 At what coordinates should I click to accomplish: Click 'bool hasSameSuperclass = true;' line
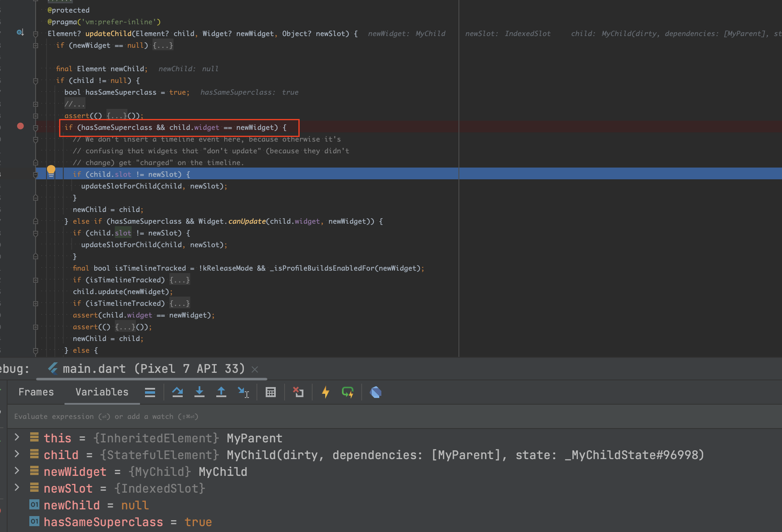[x=127, y=92]
